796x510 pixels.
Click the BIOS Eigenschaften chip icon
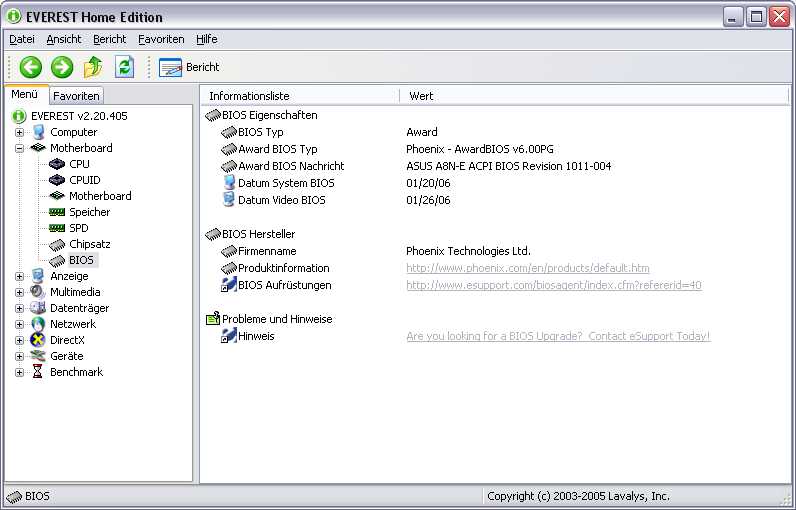click(x=213, y=116)
